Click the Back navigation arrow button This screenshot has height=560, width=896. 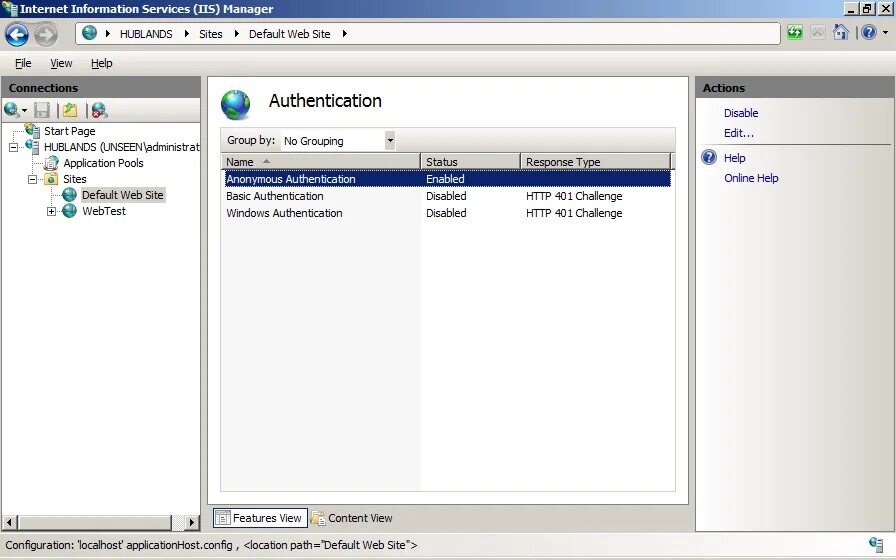click(x=17, y=34)
